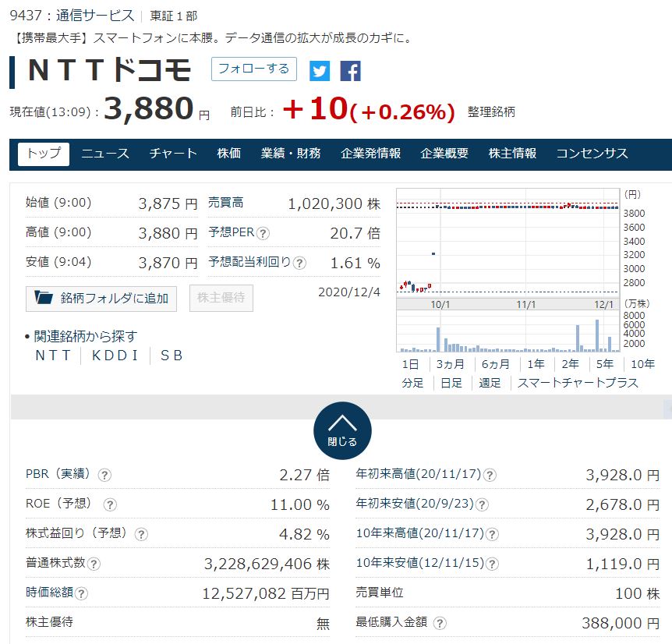Select 3ヵ月 chart range
This screenshot has width=672, height=644.
[451, 364]
